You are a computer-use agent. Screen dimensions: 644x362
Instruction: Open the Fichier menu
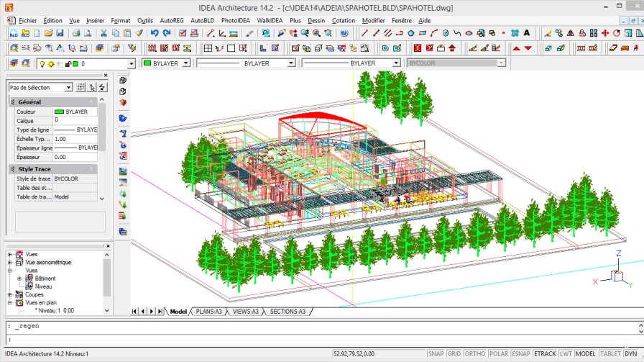click(27, 21)
